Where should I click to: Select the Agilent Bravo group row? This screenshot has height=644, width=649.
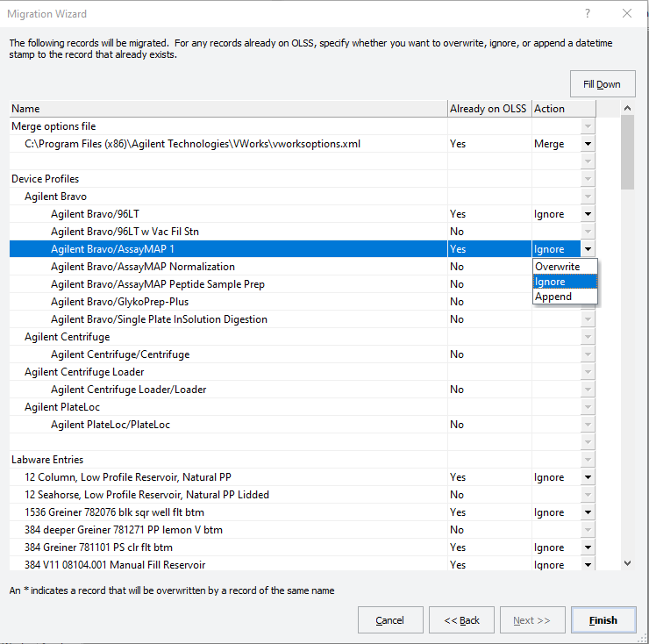(x=303, y=197)
